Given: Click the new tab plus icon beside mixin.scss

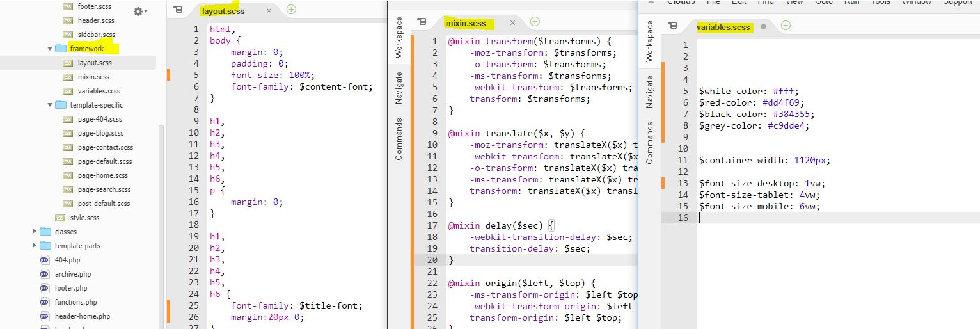Looking at the screenshot, I should coord(535,22).
